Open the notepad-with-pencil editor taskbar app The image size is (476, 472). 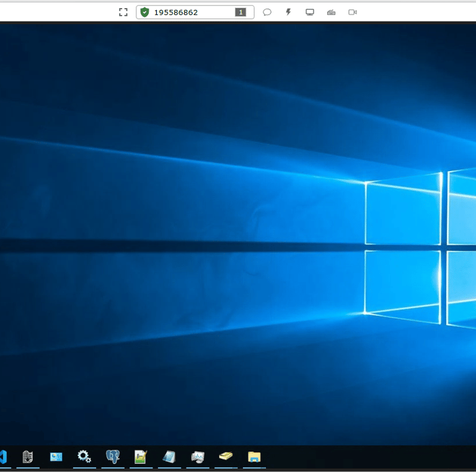(141, 457)
